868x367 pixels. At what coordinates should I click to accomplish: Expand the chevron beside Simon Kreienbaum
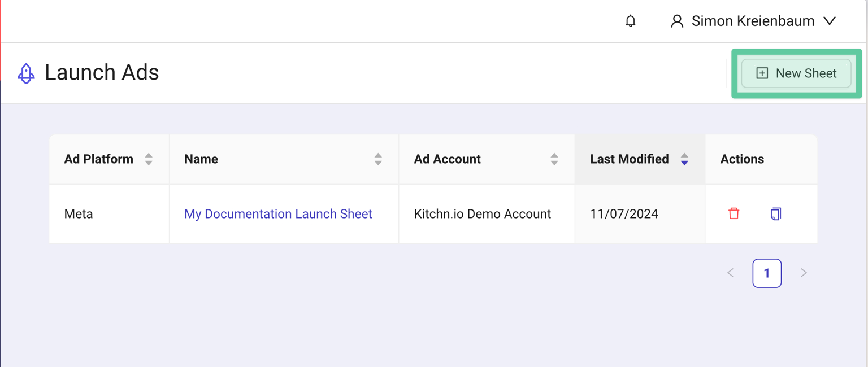tap(829, 21)
